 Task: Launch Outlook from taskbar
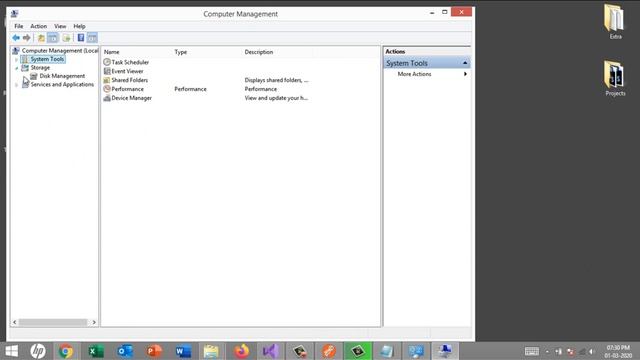point(125,351)
